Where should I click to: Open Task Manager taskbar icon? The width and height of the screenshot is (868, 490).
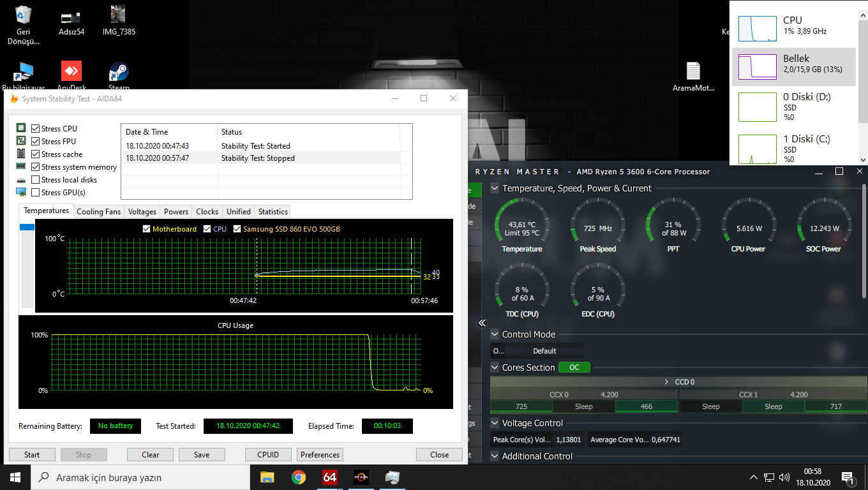click(x=392, y=477)
